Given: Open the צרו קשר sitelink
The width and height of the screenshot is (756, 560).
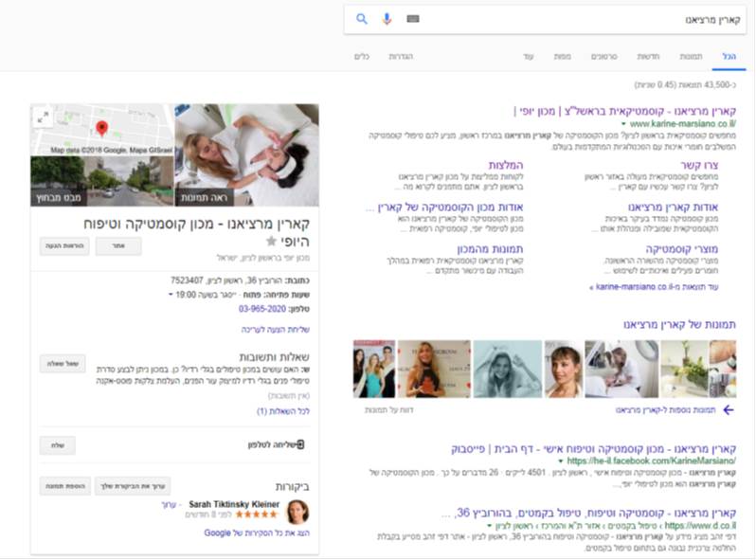Looking at the screenshot, I should [x=699, y=166].
